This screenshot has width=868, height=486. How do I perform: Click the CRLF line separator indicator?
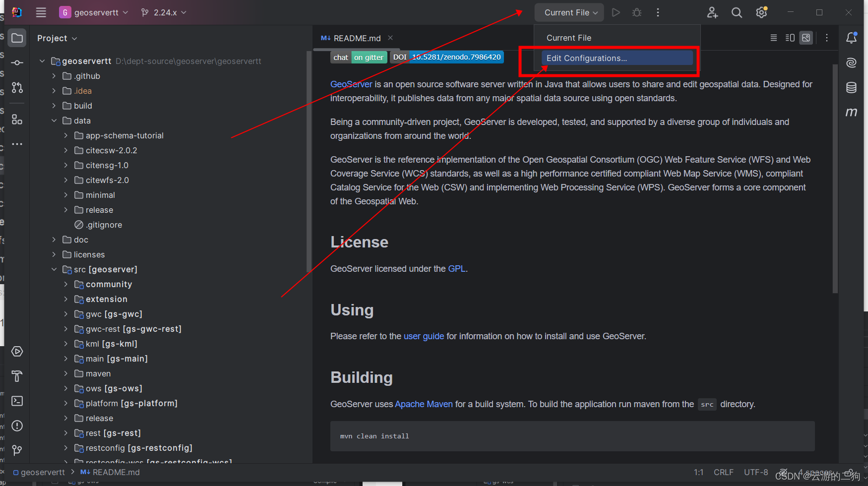[724, 472]
